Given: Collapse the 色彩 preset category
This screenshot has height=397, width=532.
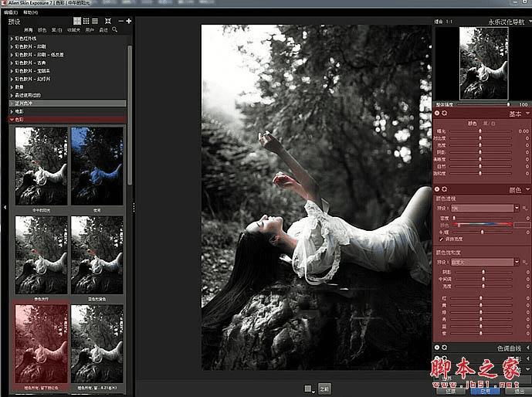Looking at the screenshot, I should (x=19, y=120).
